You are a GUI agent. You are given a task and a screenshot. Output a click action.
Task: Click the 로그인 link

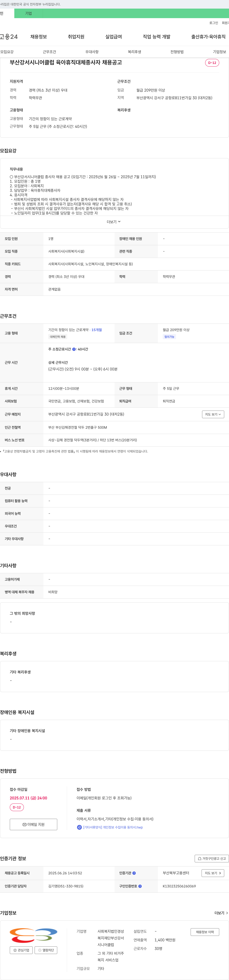pos(214,23)
